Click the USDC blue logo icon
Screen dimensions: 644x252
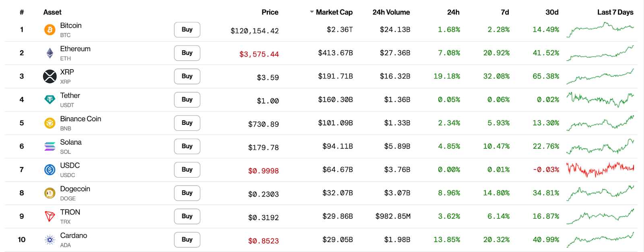[x=50, y=170]
